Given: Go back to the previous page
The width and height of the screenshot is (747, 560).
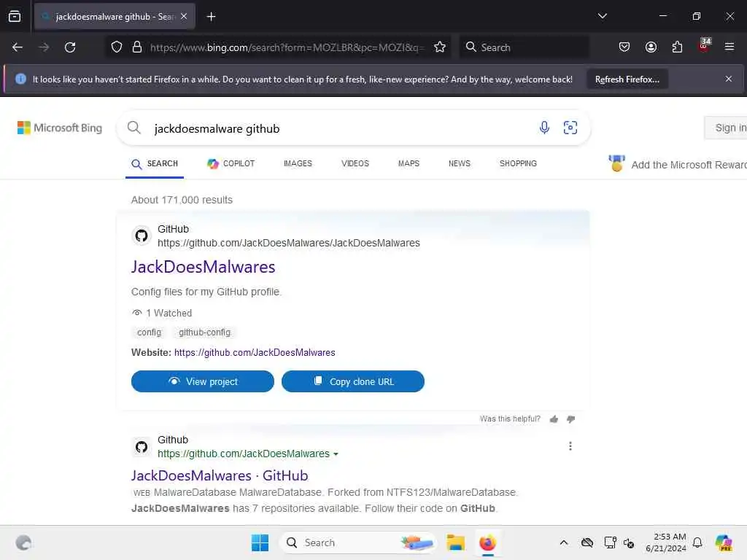Looking at the screenshot, I should (18, 47).
